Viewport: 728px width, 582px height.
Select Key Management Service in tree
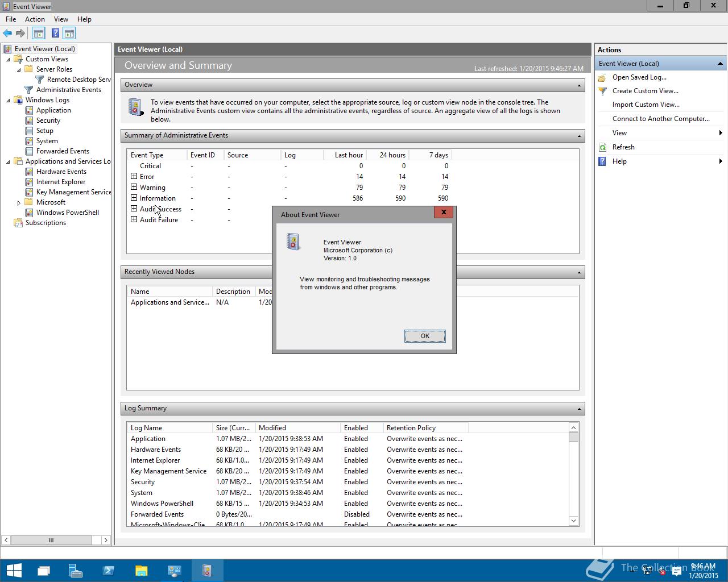(x=73, y=192)
